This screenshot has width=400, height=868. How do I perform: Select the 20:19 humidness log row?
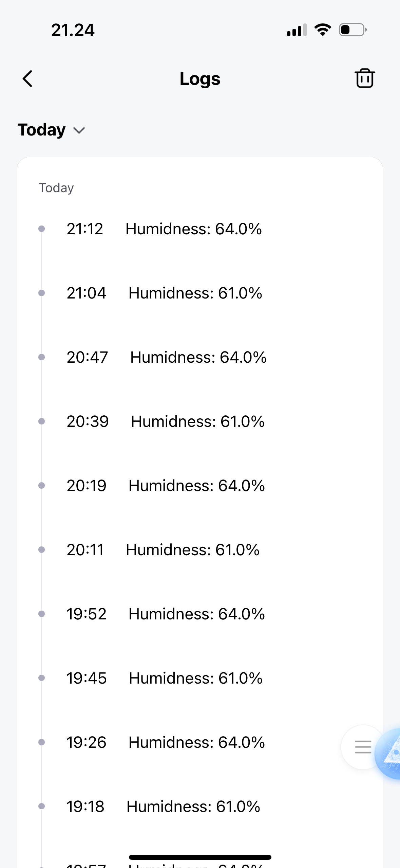coord(165,486)
